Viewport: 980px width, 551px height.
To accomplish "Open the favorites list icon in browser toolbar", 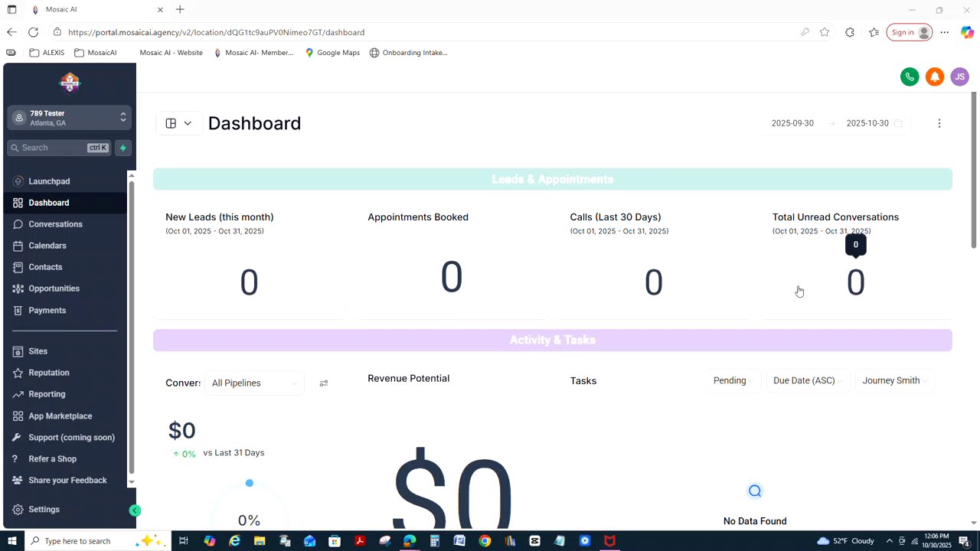I will [x=874, y=32].
